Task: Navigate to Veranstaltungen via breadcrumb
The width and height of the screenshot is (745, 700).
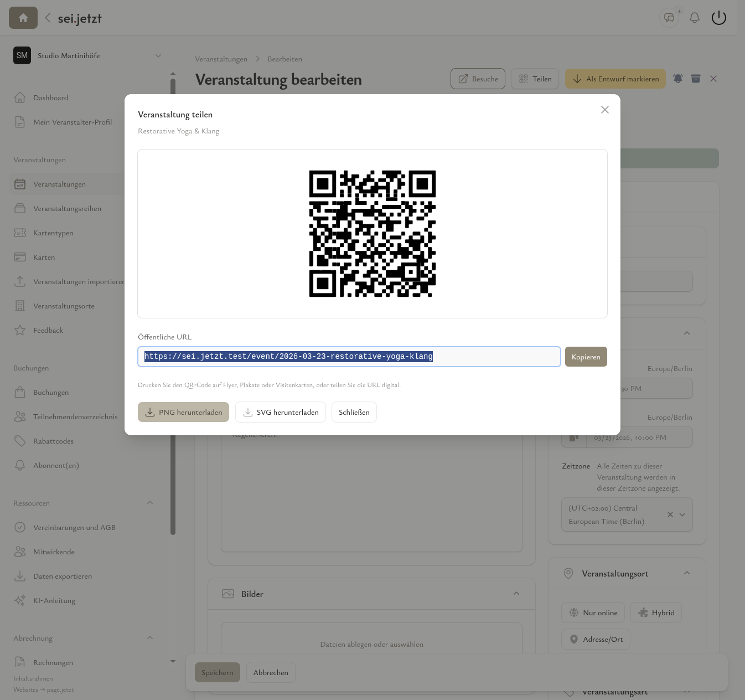Action: (221, 59)
